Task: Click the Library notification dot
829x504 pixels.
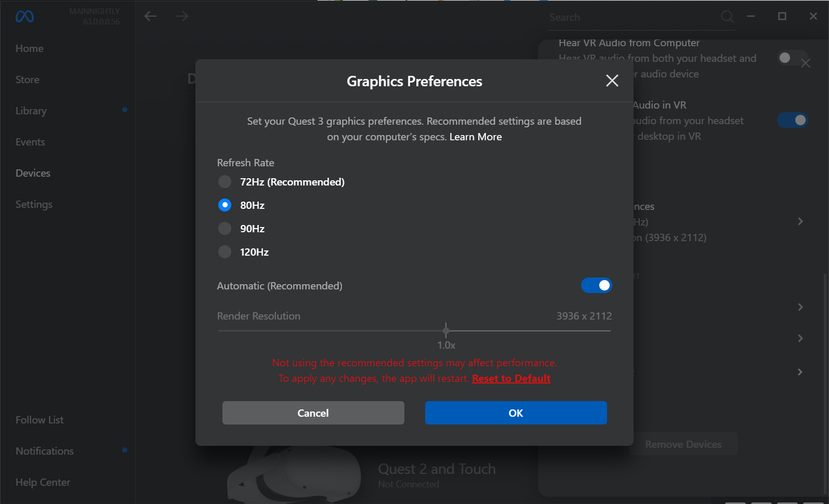Action: coord(125,110)
